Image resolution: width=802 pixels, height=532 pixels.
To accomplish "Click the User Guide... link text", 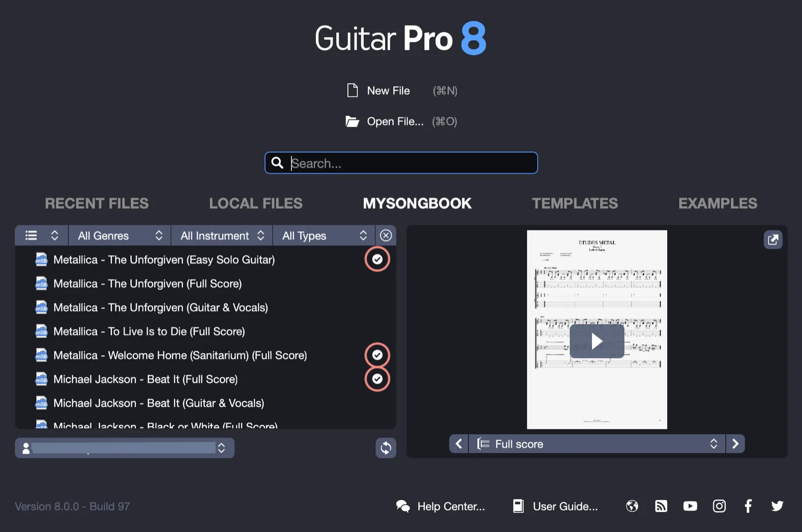I will (565, 506).
